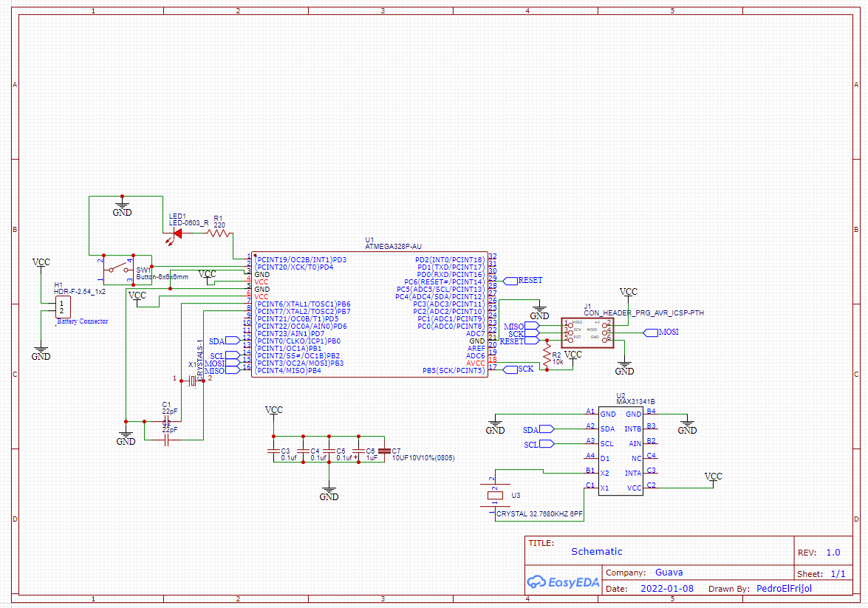Viewport: 868px width, 608px height.
Task: Select pin label 'PD2(INT0/PCINT18)'
Action: coord(450,260)
